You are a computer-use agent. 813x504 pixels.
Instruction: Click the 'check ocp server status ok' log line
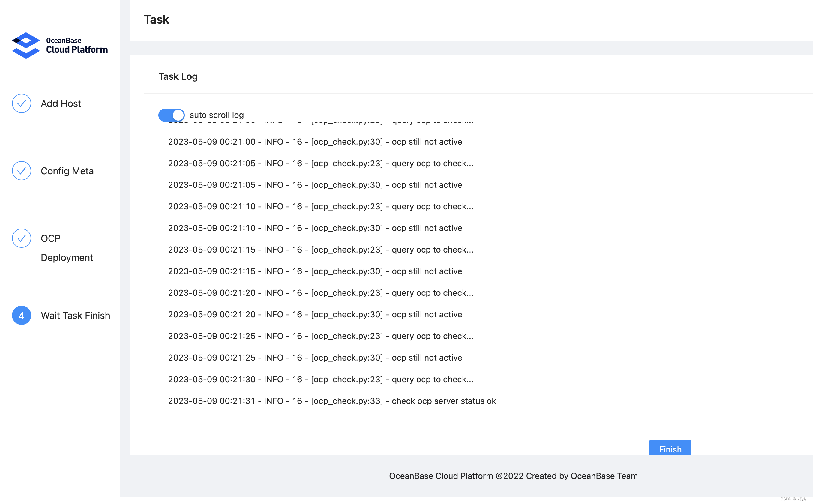point(332,401)
